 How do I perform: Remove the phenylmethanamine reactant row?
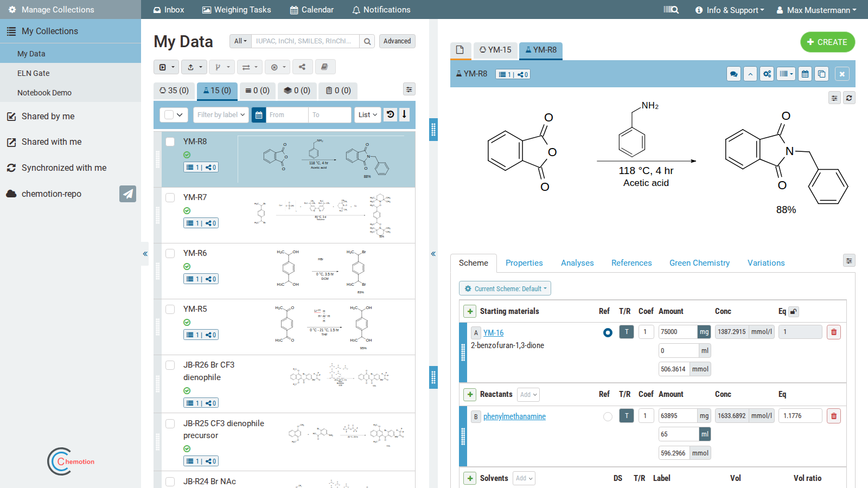834,416
